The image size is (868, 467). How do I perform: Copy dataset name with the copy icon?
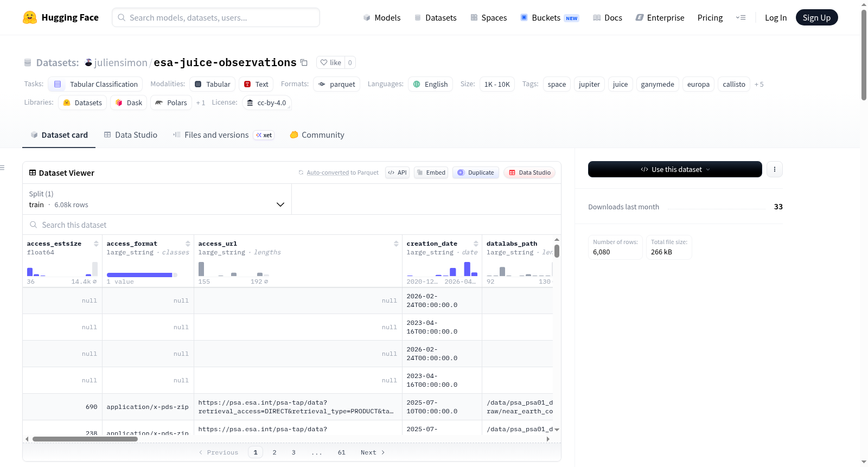pos(304,63)
